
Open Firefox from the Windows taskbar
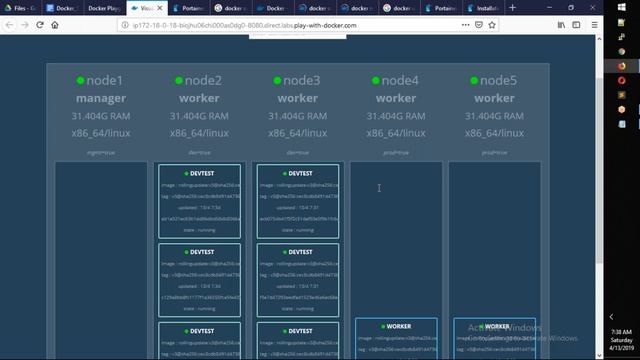pos(622,66)
